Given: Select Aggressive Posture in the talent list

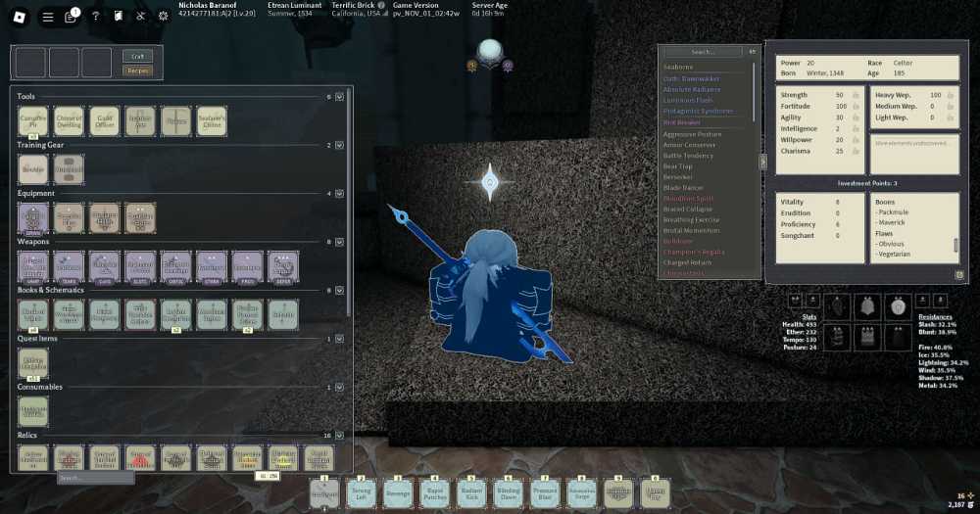Looking at the screenshot, I should tap(693, 134).
